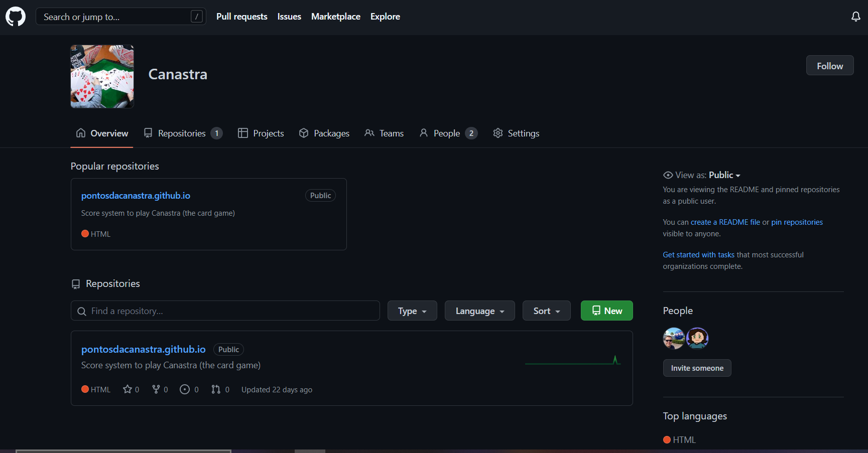Viewport: 868px width, 453px height.
Task: Open pontosdacanastra.github.io in Repositories list
Action: (144, 350)
